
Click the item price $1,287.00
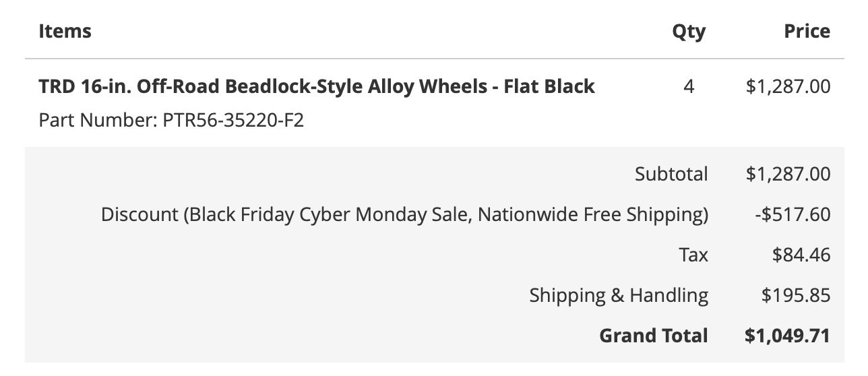788,86
